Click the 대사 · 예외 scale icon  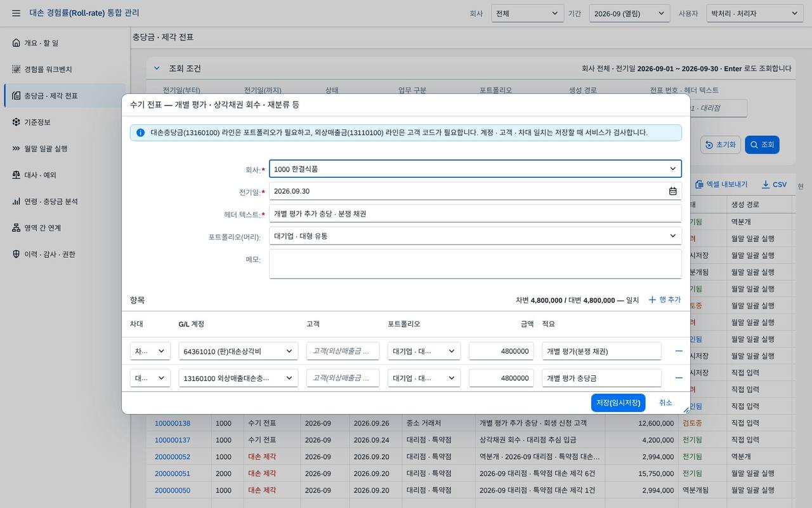click(16, 175)
